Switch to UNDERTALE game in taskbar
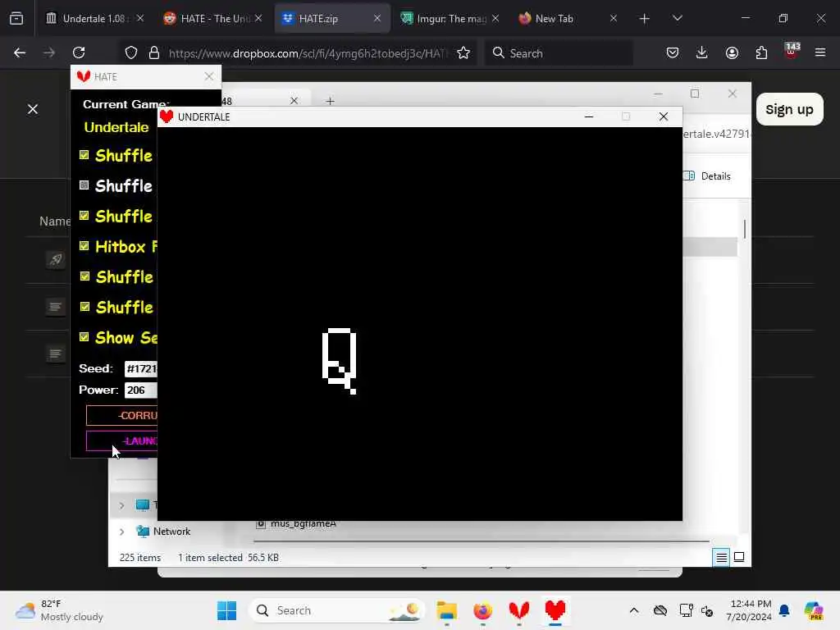Image resolution: width=840 pixels, height=630 pixels. pos(555,610)
